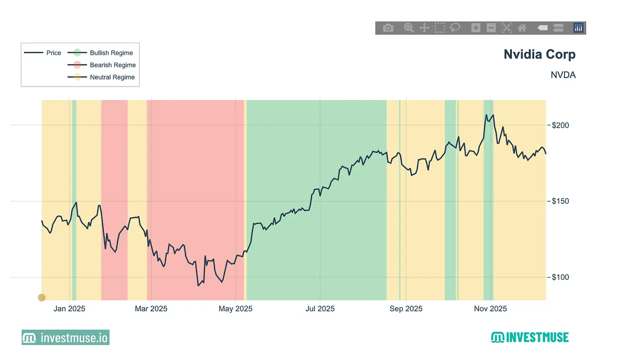The width and height of the screenshot is (639, 364).
Task: Click the Zoom Out minus icon
Action: 491,28
